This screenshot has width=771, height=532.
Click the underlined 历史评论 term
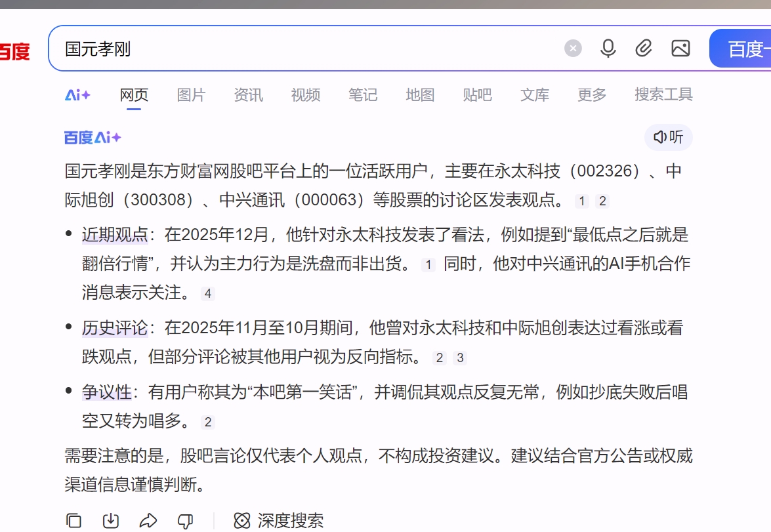(115, 328)
